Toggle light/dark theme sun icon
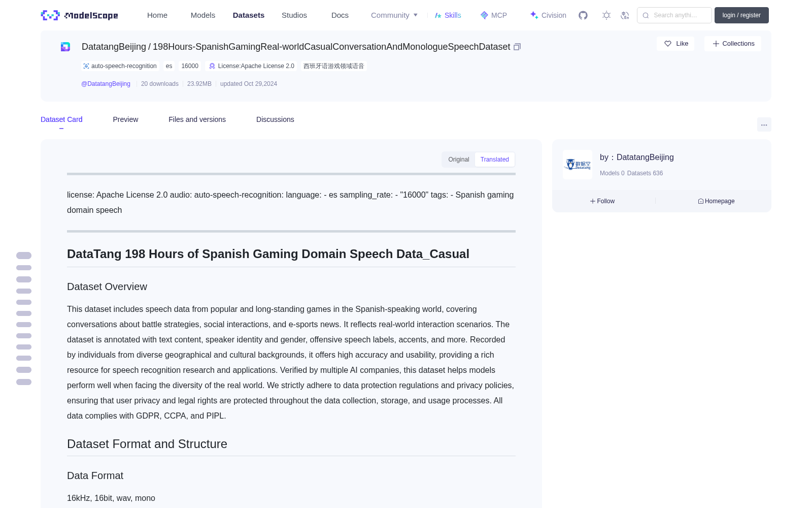Viewport: 812px width, 508px height. click(606, 15)
